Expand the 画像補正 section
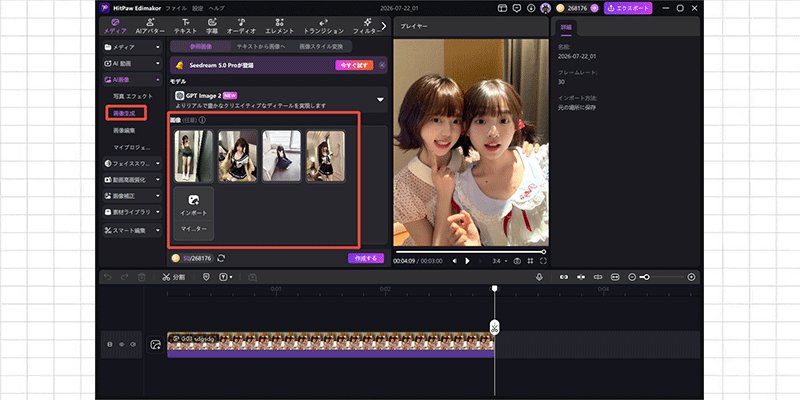This screenshot has width=800, height=400. (x=132, y=195)
